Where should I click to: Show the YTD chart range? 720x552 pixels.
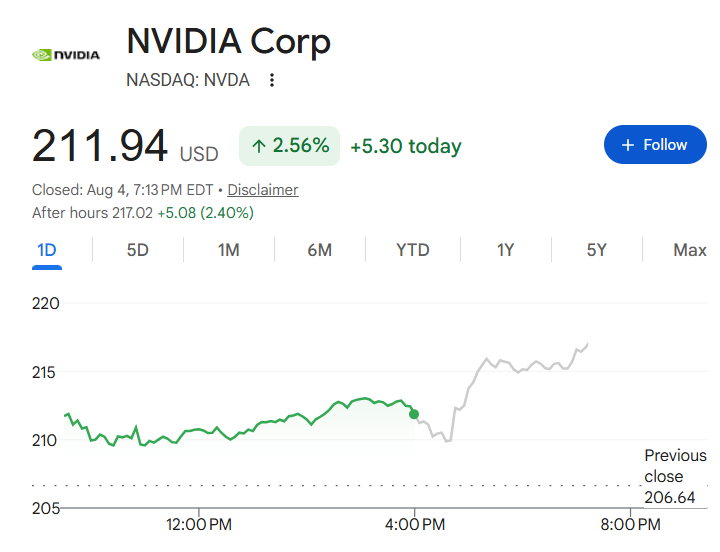pyautogui.click(x=413, y=250)
